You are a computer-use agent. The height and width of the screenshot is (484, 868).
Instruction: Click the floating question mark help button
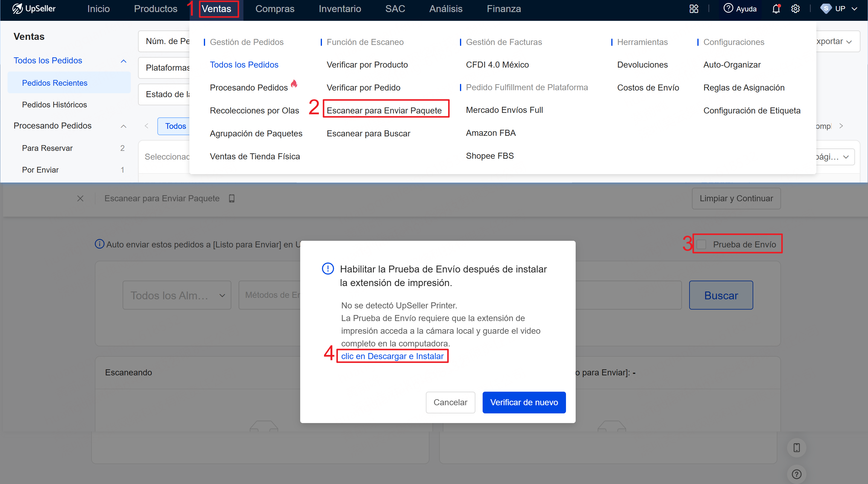tap(796, 474)
